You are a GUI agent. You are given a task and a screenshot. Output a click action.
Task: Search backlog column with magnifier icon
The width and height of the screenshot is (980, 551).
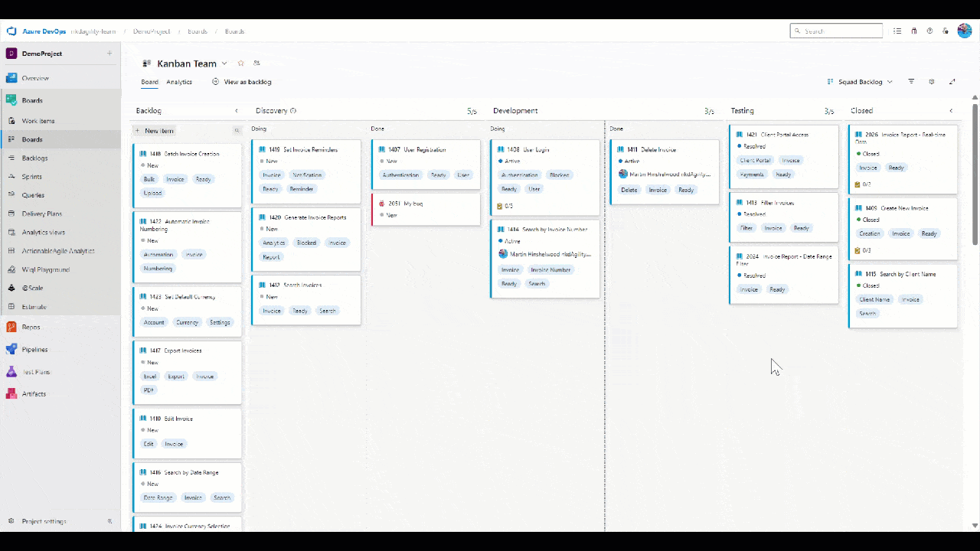tap(237, 131)
